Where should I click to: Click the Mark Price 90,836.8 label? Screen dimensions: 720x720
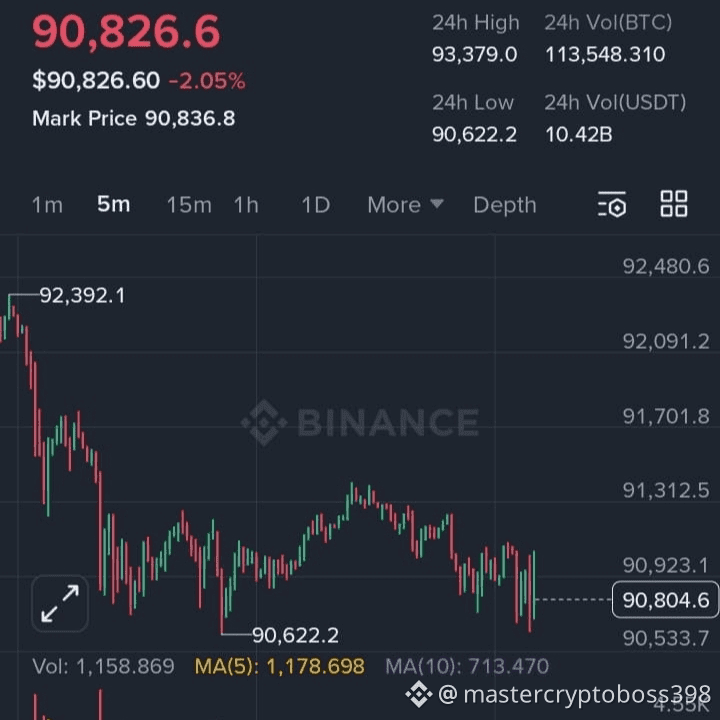click(x=134, y=118)
